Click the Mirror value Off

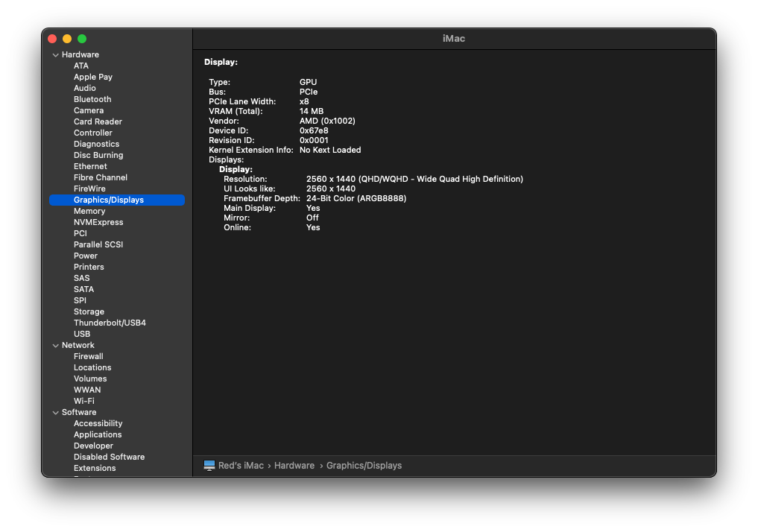pos(312,218)
